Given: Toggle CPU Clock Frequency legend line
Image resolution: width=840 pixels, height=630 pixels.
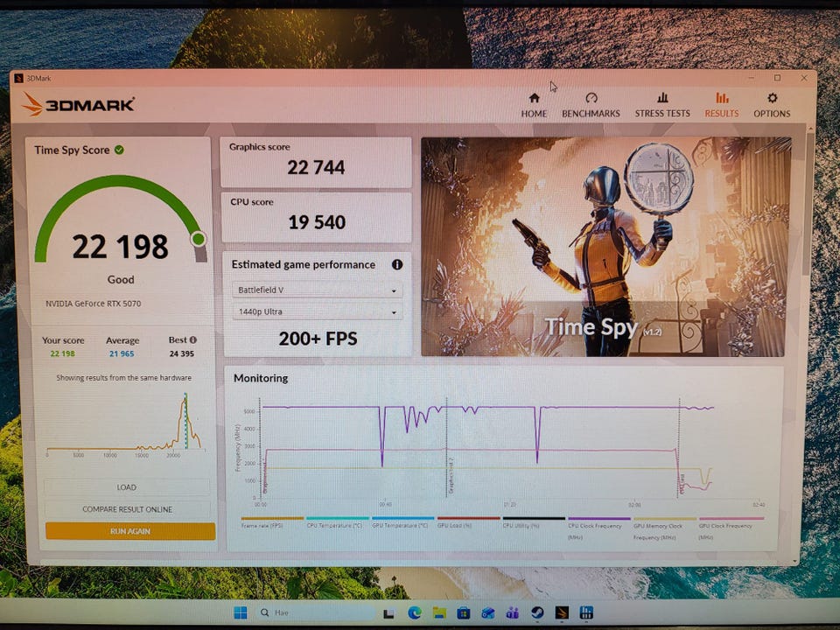Looking at the screenshot, I should (598, 528).
